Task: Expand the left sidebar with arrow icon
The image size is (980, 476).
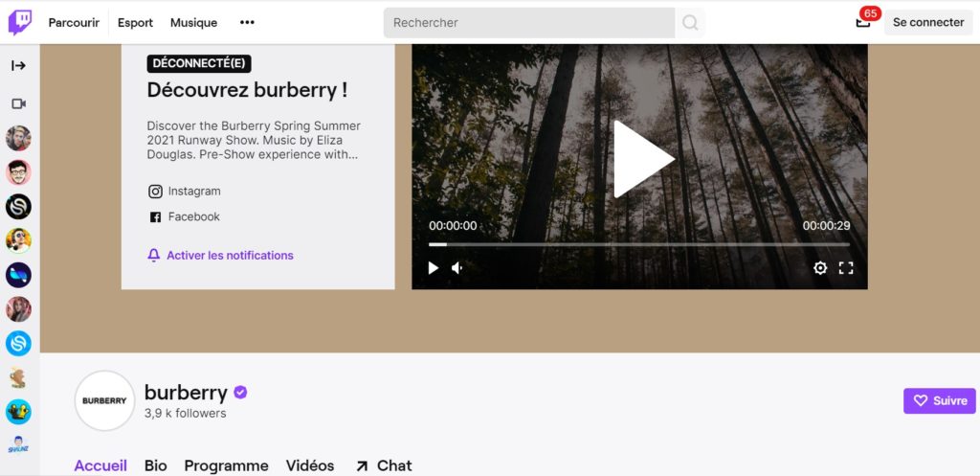Action: click(18, 66)
